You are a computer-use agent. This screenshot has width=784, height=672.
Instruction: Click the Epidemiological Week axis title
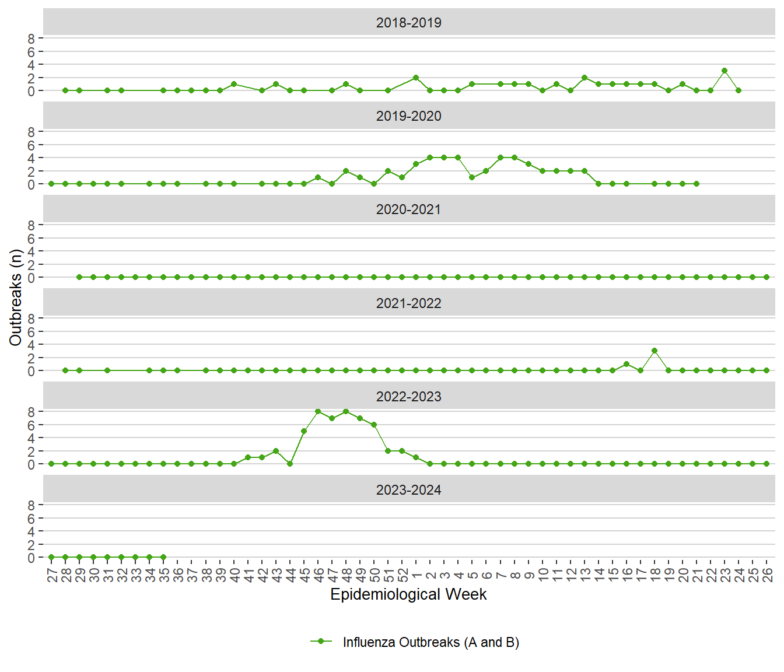pyautogui.click(x=408, y=594)
